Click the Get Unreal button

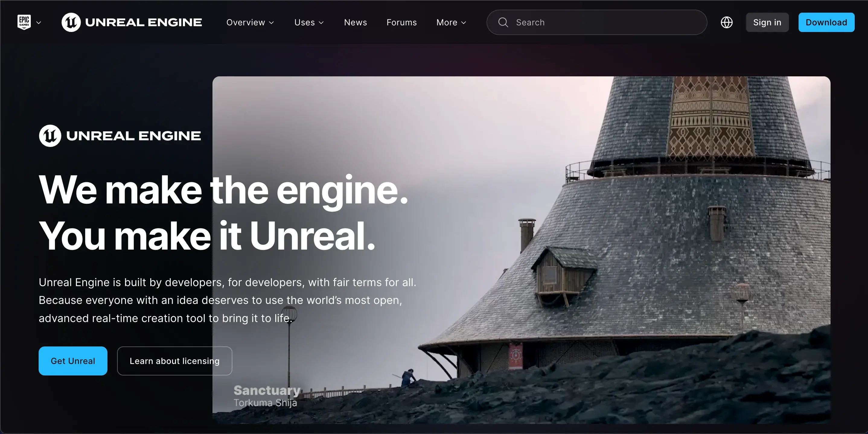(x=73, y=361)
